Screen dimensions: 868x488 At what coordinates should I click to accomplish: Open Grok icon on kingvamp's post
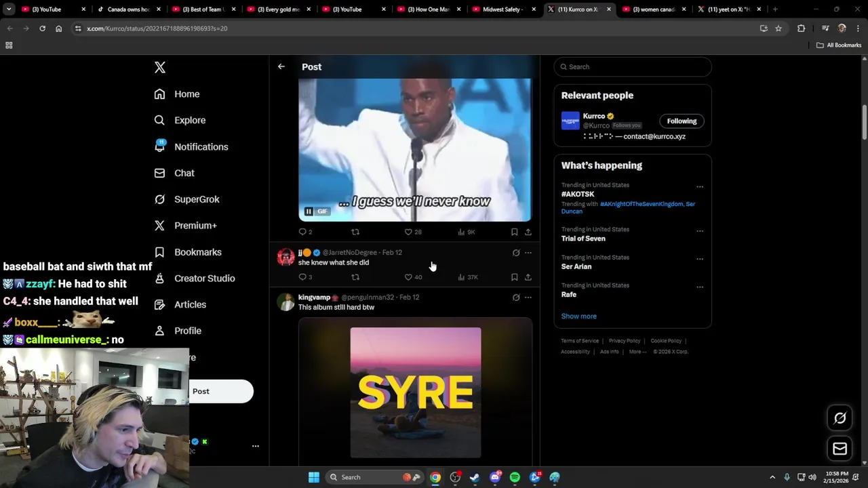click(516, 298)
